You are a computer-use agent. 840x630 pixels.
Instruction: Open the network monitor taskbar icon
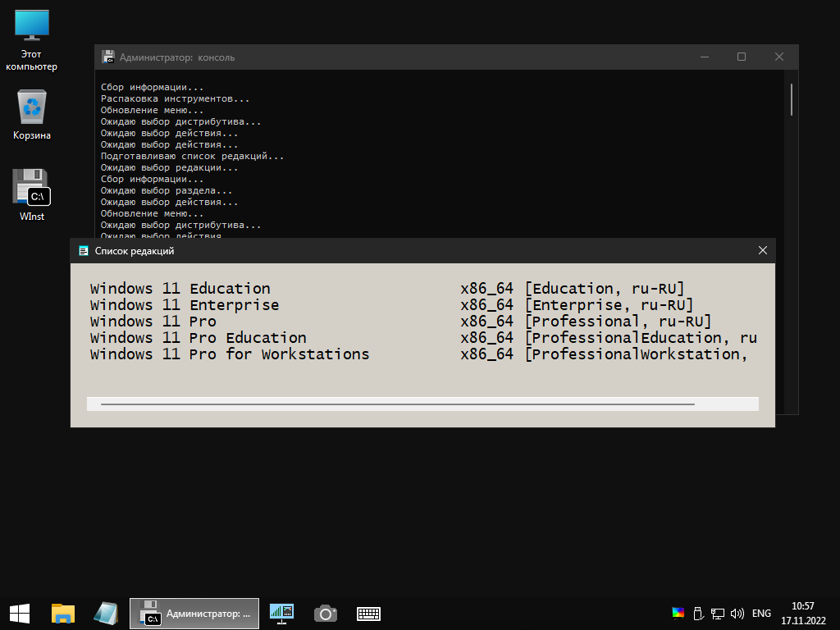[x=282, y=614]
